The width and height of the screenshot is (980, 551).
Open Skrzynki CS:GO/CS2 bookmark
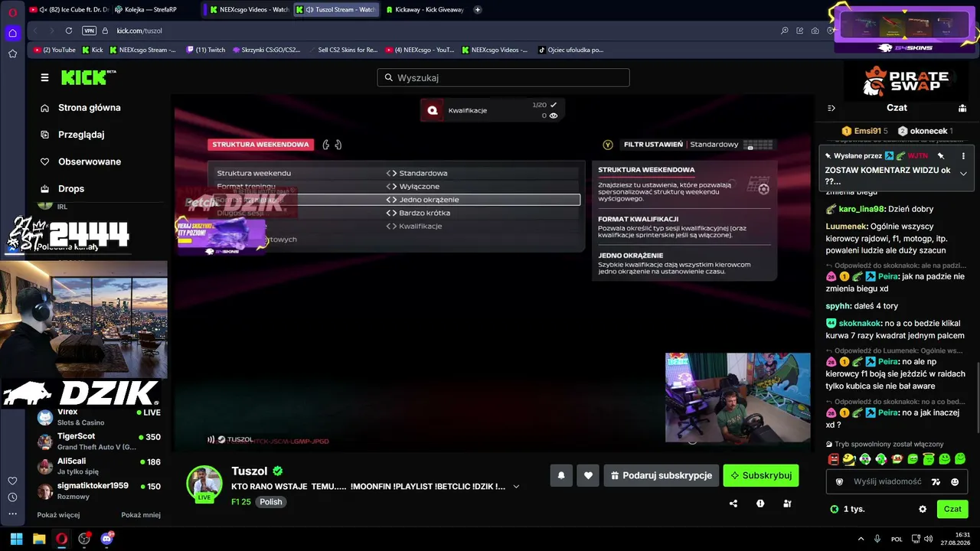point(266,50)
